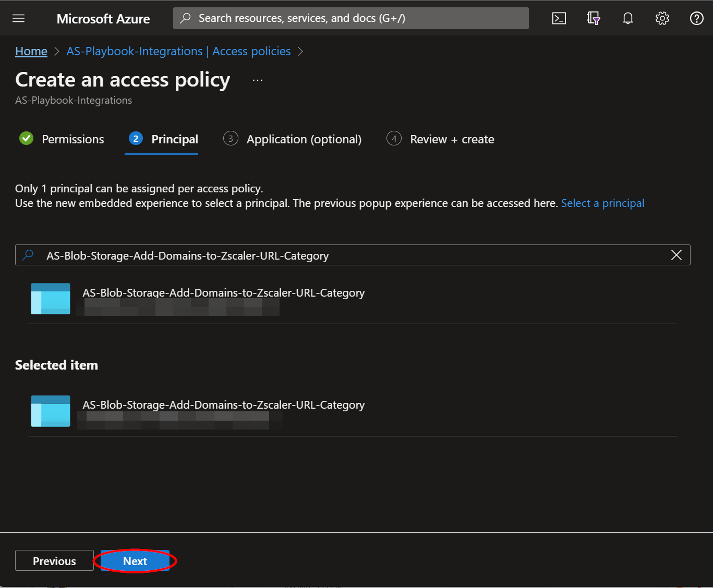Open the ellipsis more options beside the title
The image size is (713, 588).
point(258,80)
